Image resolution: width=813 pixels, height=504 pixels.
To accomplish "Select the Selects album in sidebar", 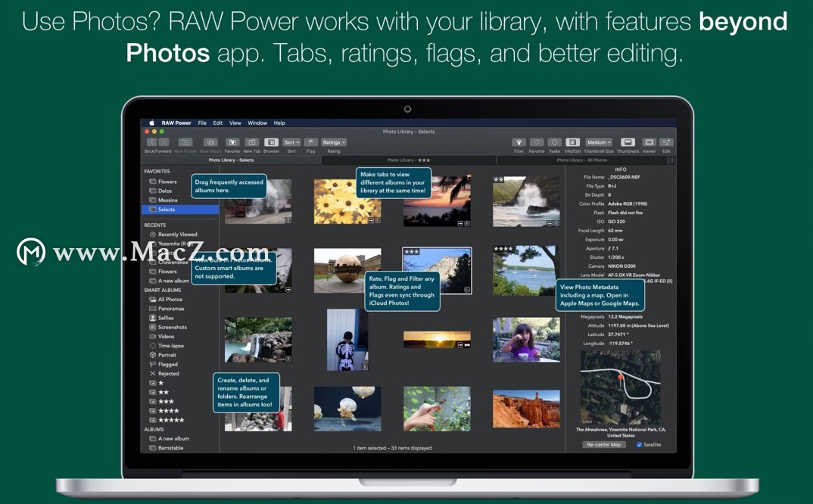I will [180, 210].
